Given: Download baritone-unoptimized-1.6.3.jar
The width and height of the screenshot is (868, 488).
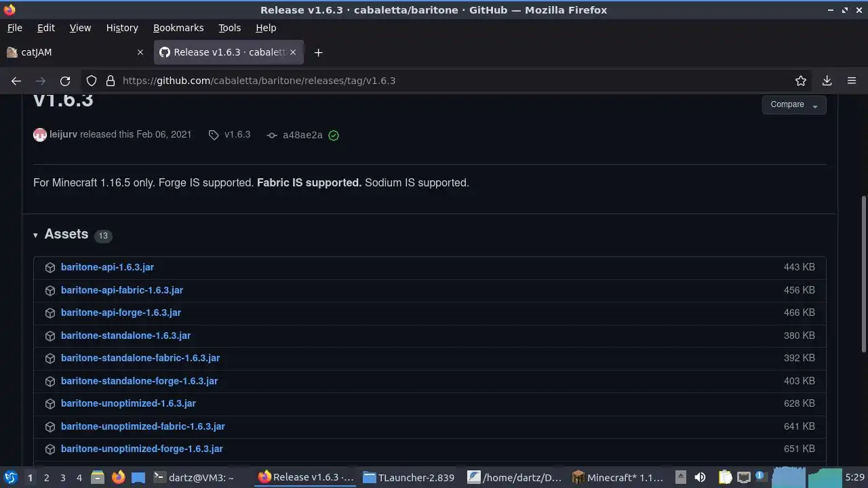Looking at the screenshot, I should (x=128, y=403).
